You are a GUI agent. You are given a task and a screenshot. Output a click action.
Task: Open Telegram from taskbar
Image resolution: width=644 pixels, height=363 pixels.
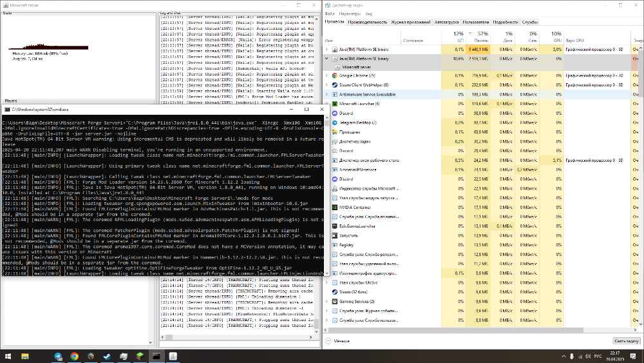(58, 357)
